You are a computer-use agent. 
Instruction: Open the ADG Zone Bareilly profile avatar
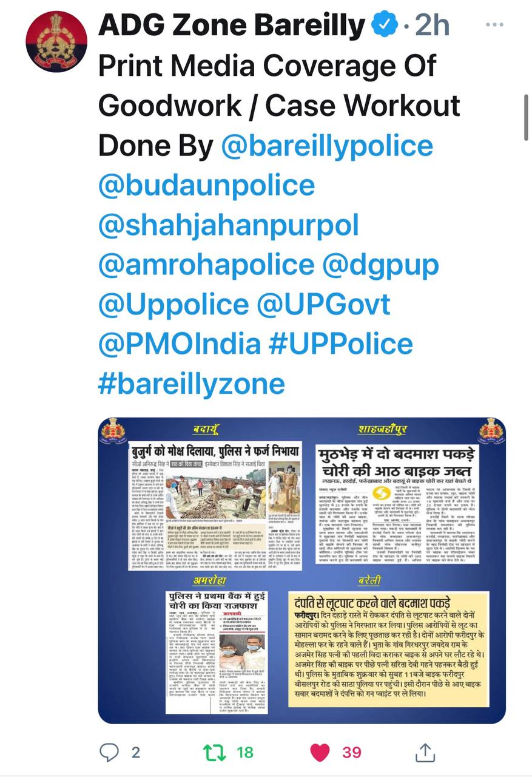[56, 42]
